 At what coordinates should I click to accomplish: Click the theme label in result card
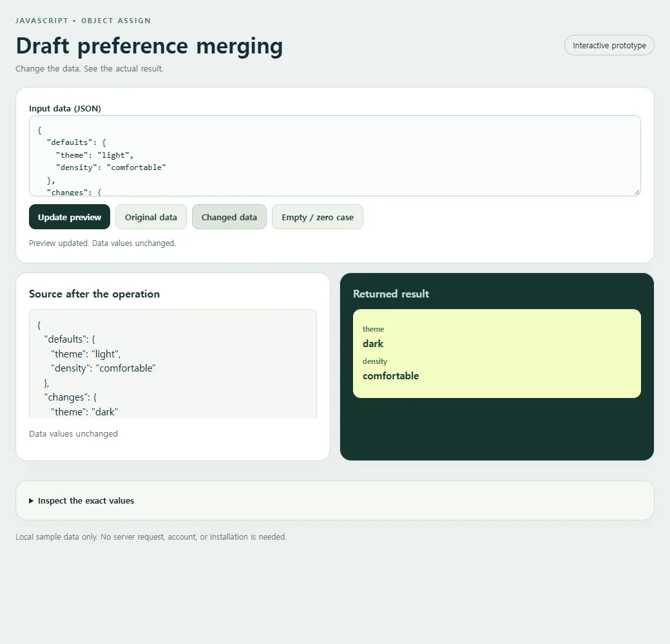373,329
